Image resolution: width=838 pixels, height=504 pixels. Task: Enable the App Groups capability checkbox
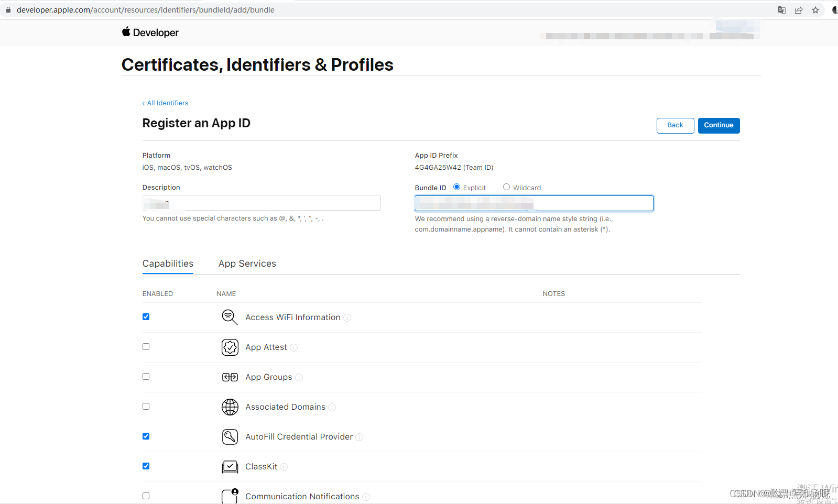[x=146, y=377]
